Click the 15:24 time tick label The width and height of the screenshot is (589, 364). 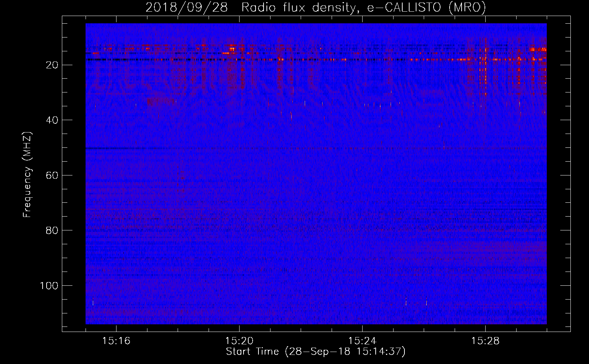(x=362, y=341)
